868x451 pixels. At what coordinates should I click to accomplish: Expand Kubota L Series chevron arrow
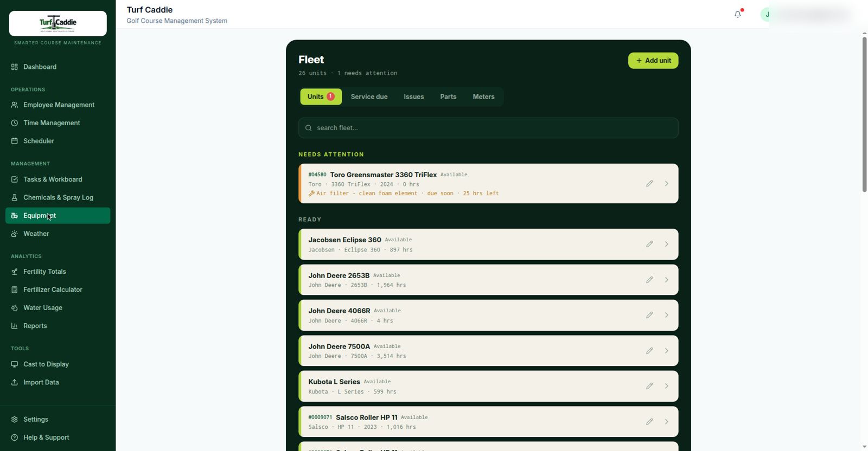667,386
